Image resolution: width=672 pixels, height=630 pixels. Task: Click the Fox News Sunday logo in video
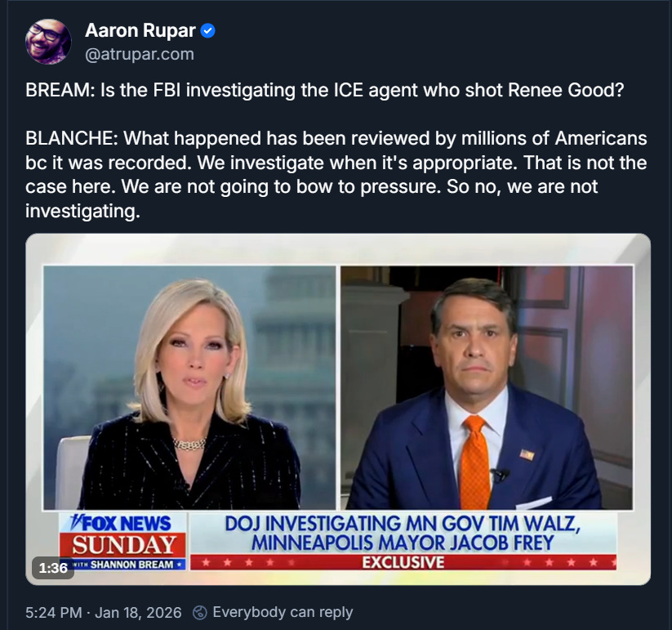(x=123, y=541)
